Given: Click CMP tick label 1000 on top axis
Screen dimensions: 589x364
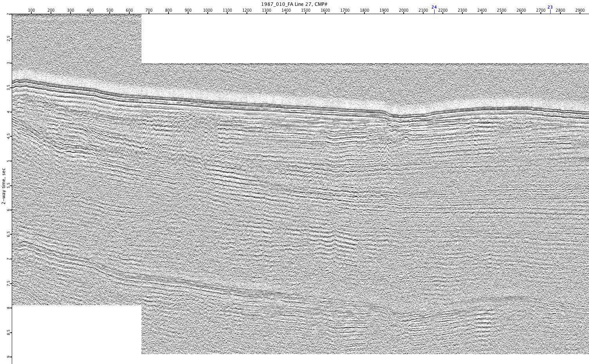Looking at the screenshot, I should pos(208,11).
